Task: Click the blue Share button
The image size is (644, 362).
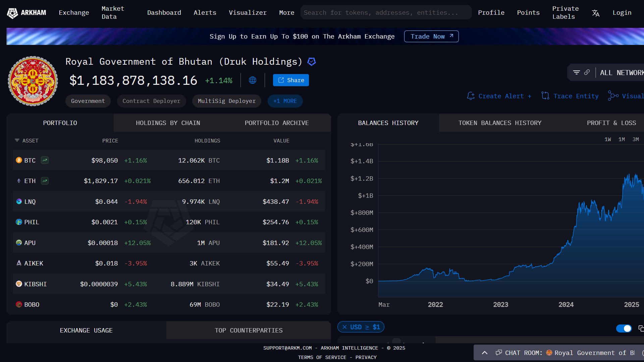Action: (291, 80)
